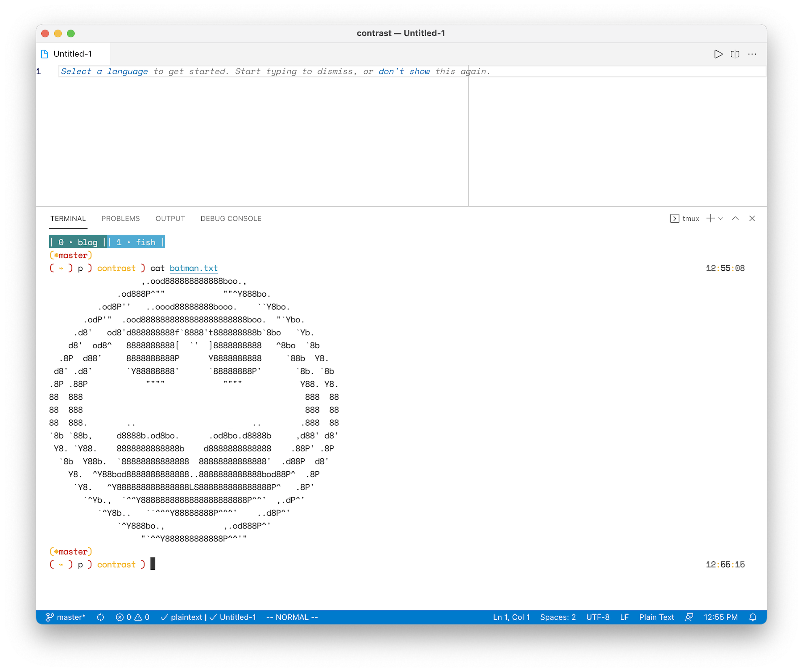Open the batman.txt link in the terminal
The width and height of the screenshot is (803, 672).
[194, 268]
